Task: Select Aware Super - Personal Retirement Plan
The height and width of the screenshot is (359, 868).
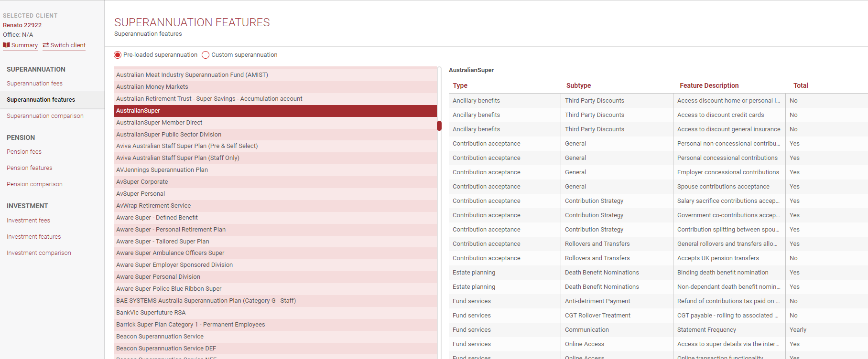Action: [x=275, y=230]
